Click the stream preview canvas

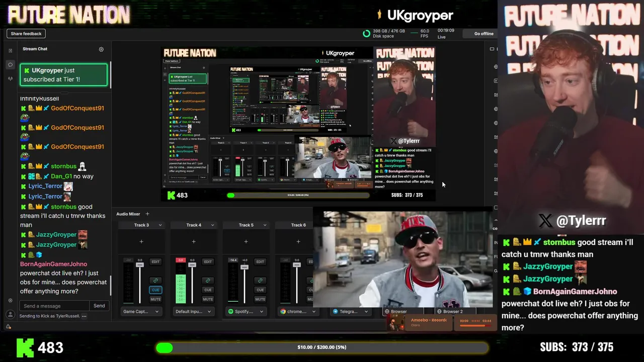point(298,125)
